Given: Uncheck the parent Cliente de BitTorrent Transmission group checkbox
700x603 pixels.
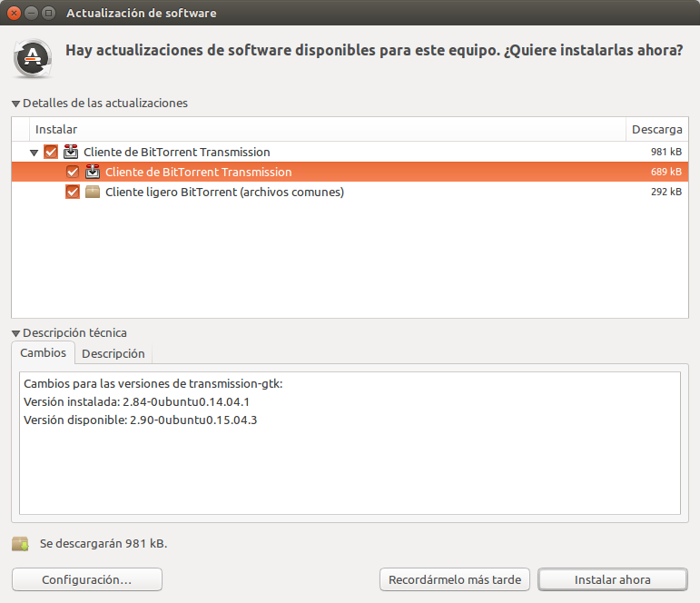Looking at the screenshot, I should [51, 152].
